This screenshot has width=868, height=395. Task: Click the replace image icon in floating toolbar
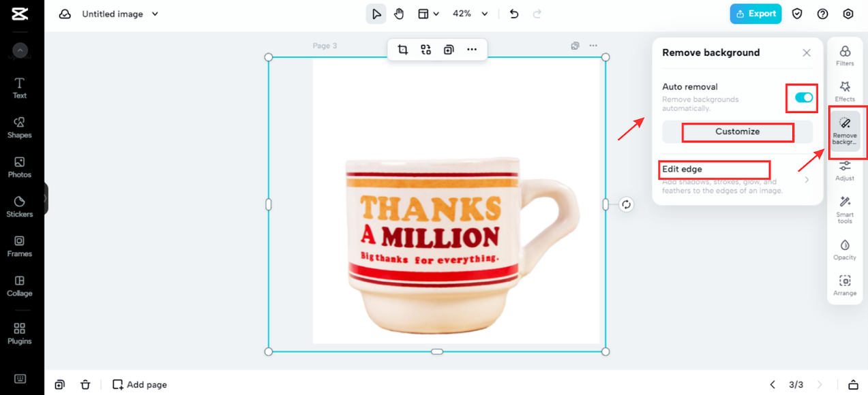click(426, 49)
